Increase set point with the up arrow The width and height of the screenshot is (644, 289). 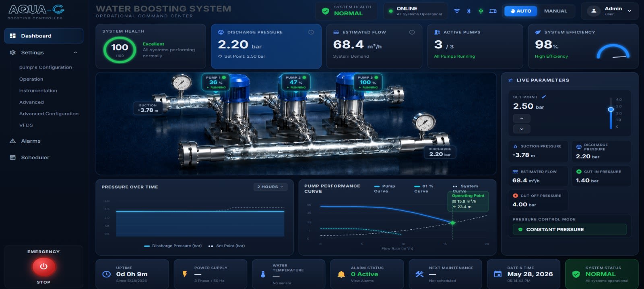tap(522, 119)
